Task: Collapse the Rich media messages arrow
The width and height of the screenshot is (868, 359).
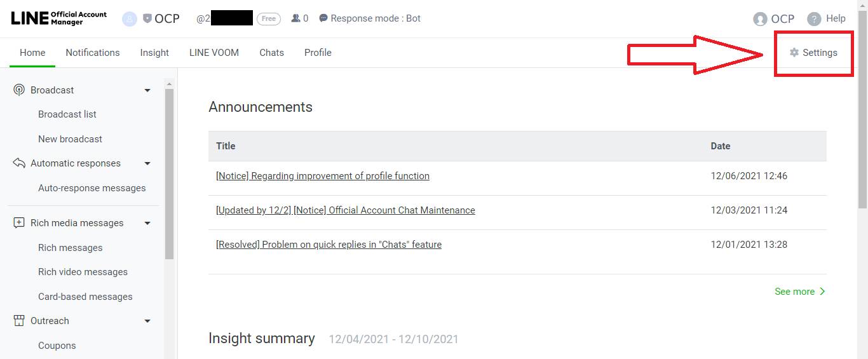Action: tap(147, 223)
